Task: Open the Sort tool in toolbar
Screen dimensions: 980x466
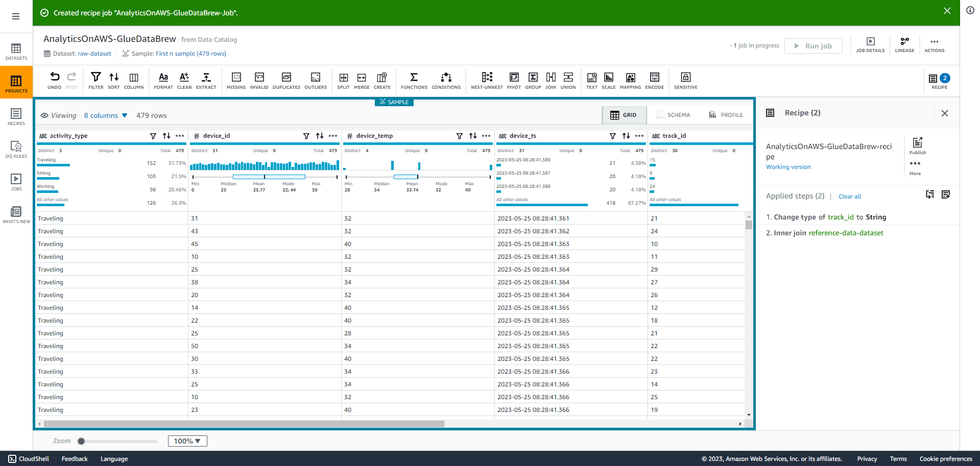Action: coord(114,81)
